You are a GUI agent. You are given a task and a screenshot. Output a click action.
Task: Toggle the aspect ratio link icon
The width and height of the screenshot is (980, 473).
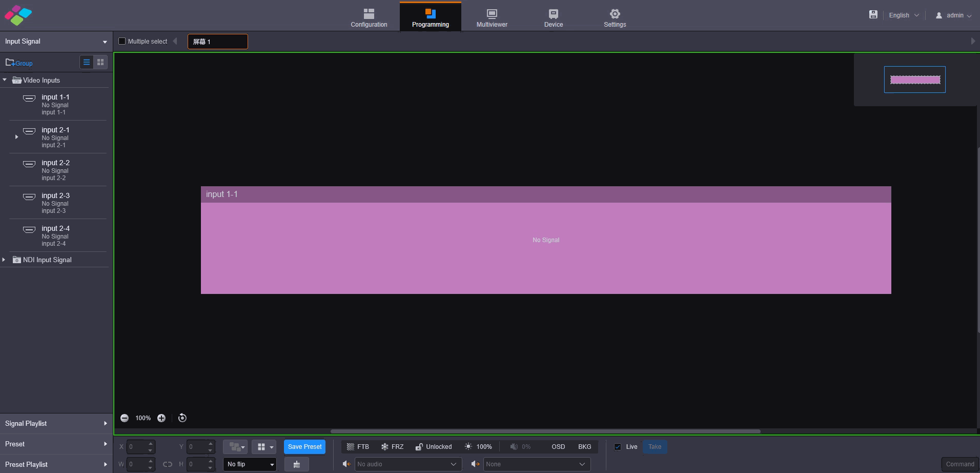click(168, 464)
